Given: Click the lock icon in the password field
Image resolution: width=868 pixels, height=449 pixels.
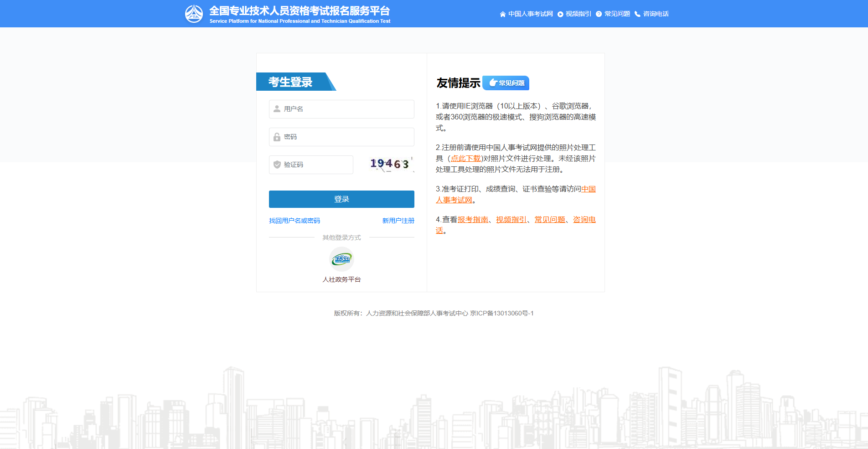Looking at the screenshot, I should 276,137.
